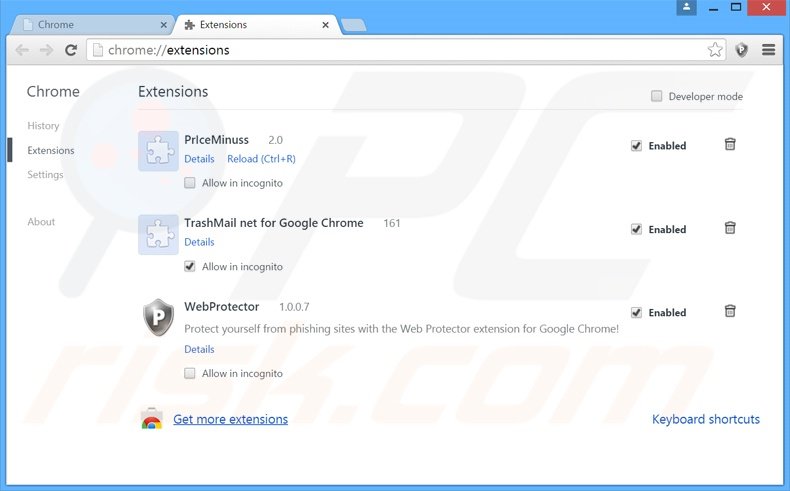The image size is (790, 491).
Task: Go to History in the sidebar
Action: coord(43,126)
